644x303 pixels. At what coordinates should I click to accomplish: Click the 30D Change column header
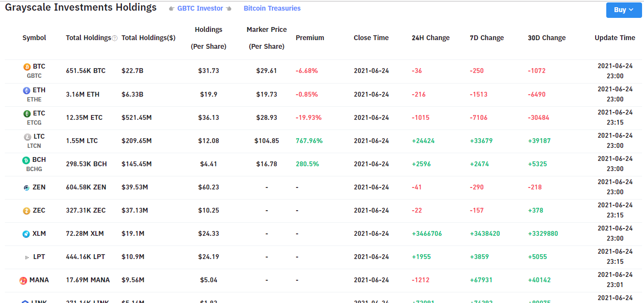tap(547, 38)
